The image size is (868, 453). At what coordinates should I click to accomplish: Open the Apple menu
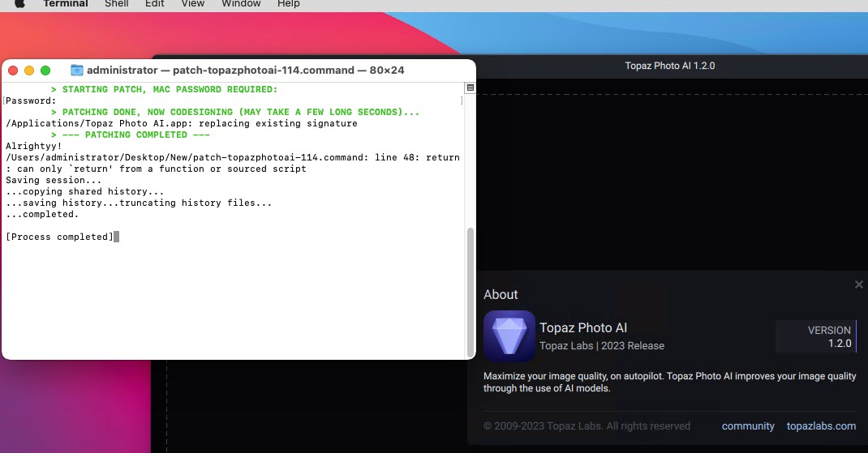tap(19, 4)
